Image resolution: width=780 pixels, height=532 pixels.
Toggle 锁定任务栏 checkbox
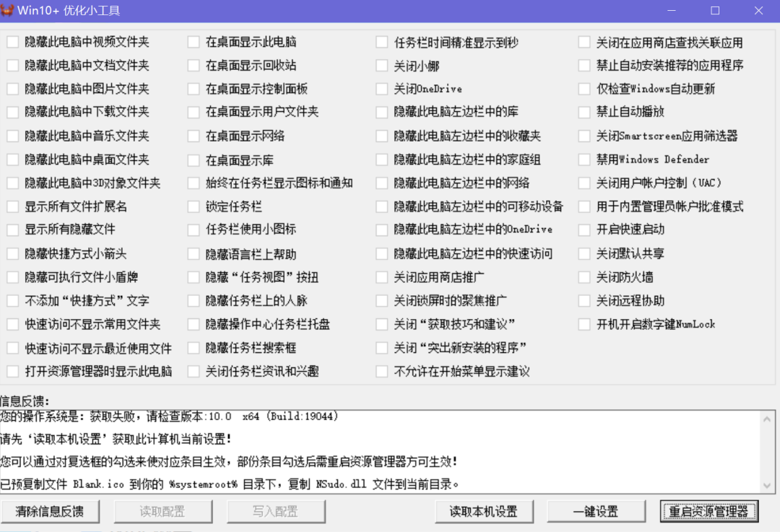pos(194,207)
